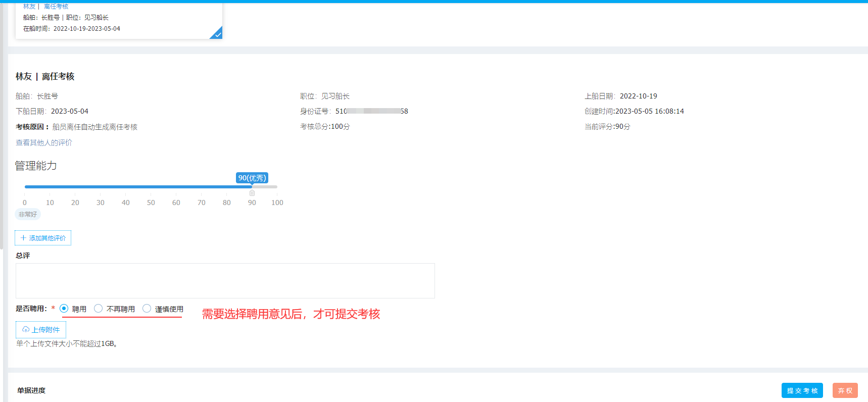Click the 添加其他评价 button

click(x=43, y=238)
